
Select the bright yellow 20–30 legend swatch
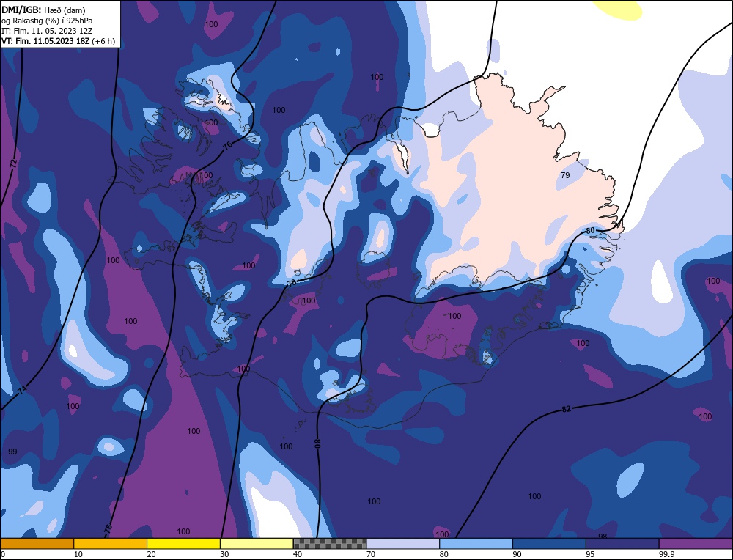click(184, 544)
